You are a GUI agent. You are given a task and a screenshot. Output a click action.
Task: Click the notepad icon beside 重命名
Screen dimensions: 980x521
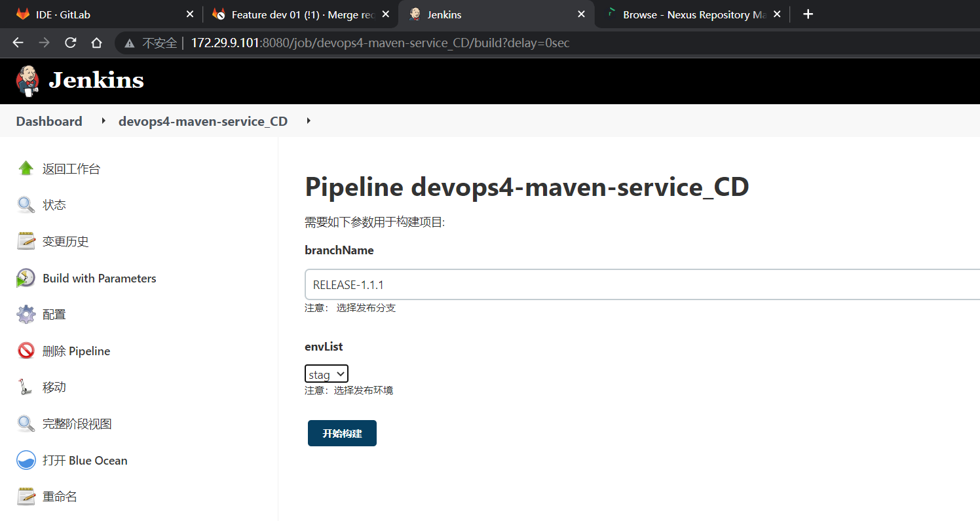coord(26,496)
